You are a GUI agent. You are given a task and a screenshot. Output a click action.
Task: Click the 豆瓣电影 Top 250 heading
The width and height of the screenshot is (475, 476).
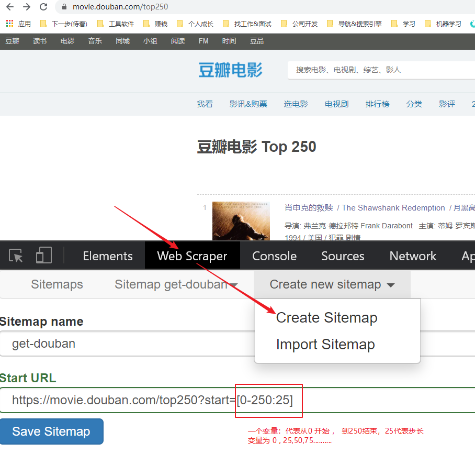257,147
